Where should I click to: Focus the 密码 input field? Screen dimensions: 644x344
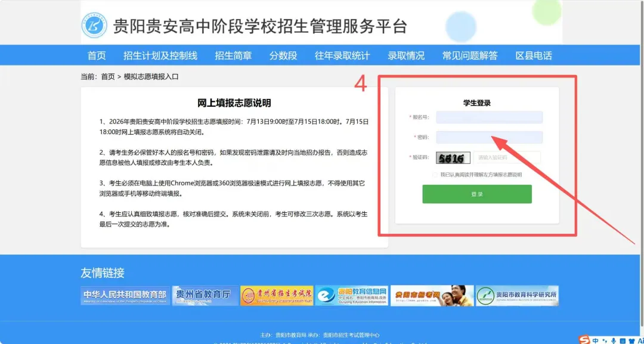[489, 138]
